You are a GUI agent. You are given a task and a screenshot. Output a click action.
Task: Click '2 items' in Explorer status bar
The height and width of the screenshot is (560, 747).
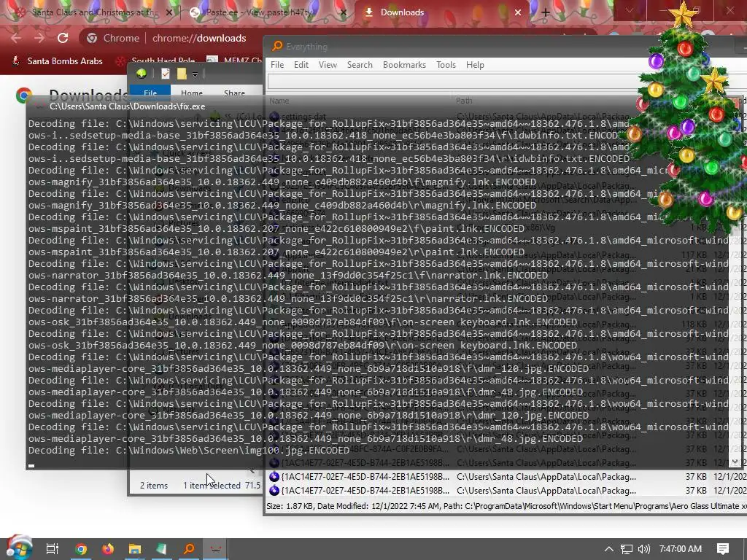(154, 485)
